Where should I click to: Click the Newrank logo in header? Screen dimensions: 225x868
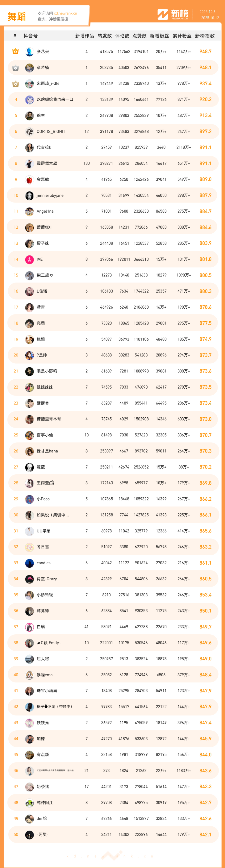coord(173,14)
